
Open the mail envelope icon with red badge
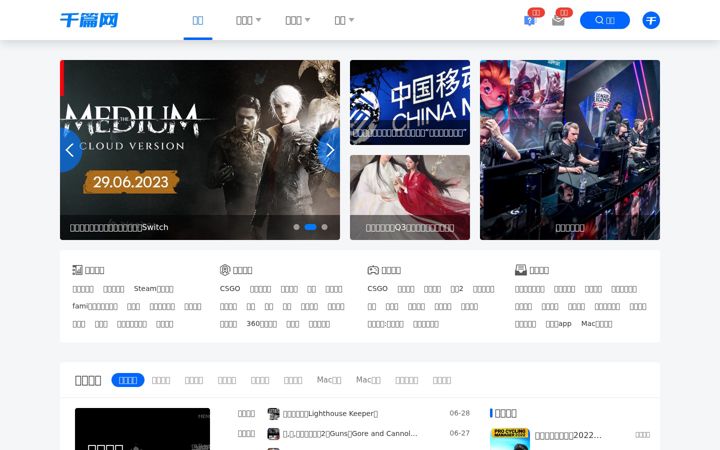[558, 21]
